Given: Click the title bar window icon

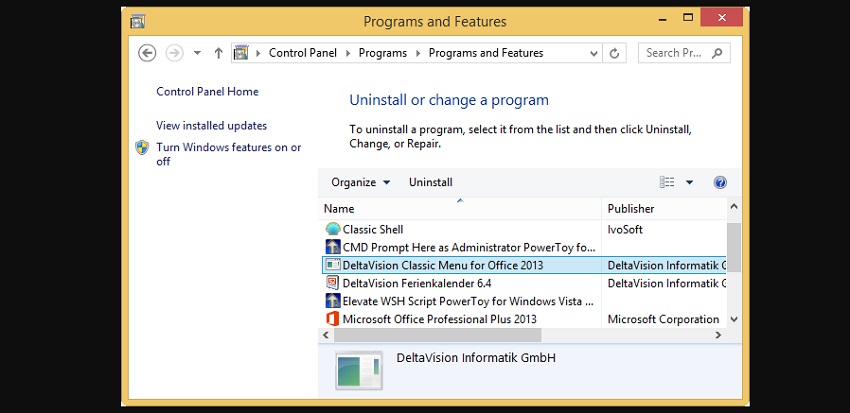Looking at the screenshot, I should pos(138,21).
